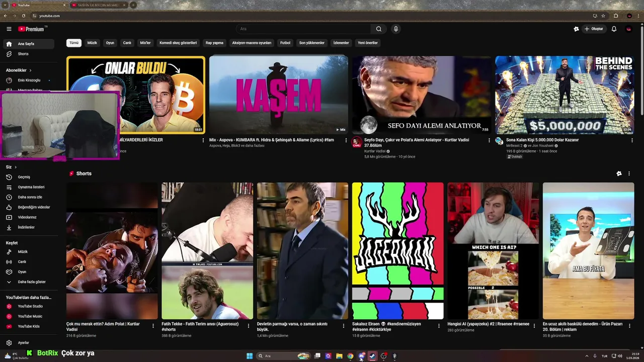The width and height of the screenshot is (644, 362).
Task: Open the Hangisi AI Raenee short
Action: (x=493, y=251)
